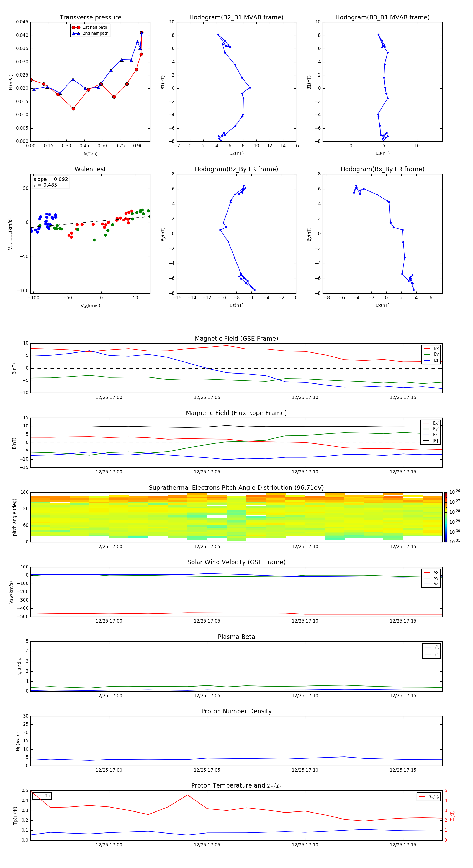473x868 pixels.
Task: Select the Bz legend entry in GSE plot
Action: tap(431, 360)
